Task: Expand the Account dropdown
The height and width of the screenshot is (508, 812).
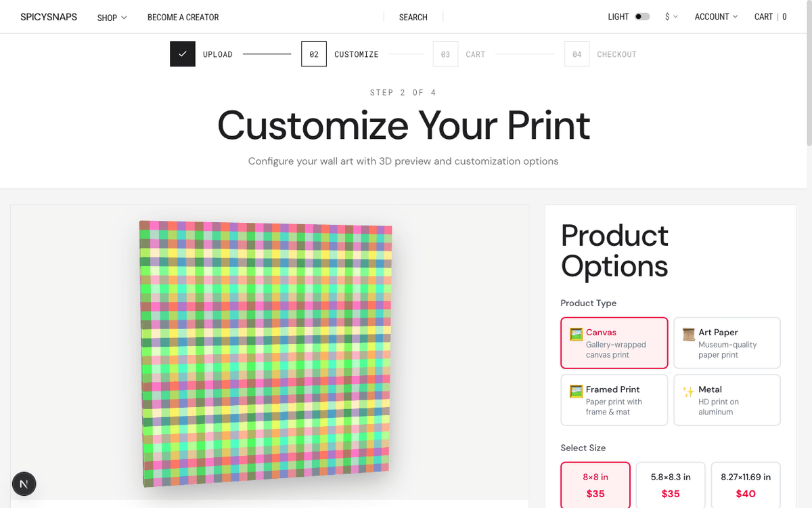Action: tap(716, 17)
